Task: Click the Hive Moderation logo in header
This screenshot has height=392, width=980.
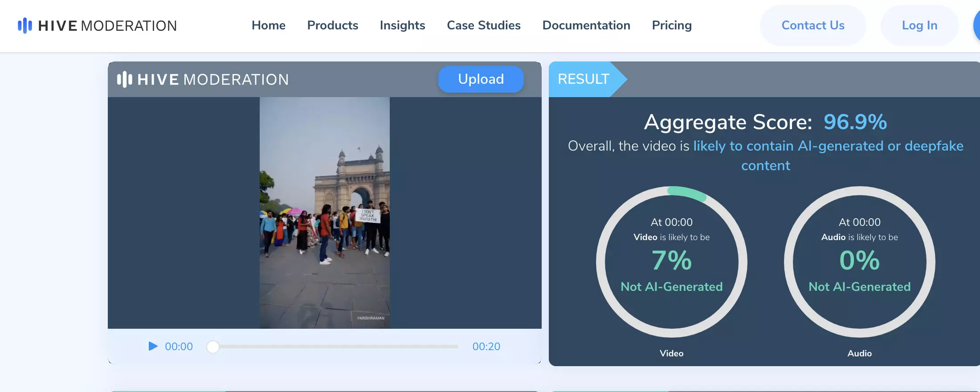Action: click(x=97, y=25)
